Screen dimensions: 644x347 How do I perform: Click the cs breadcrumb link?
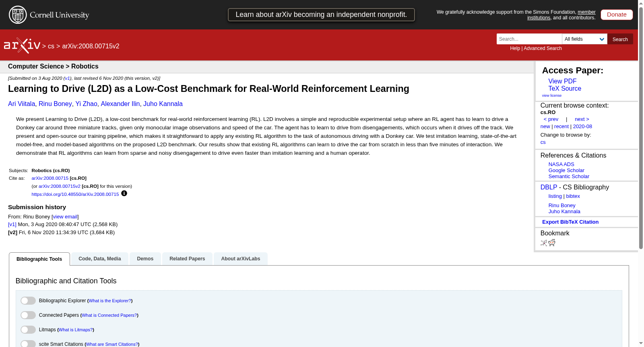pyautogui.click(x=51, y=46)
